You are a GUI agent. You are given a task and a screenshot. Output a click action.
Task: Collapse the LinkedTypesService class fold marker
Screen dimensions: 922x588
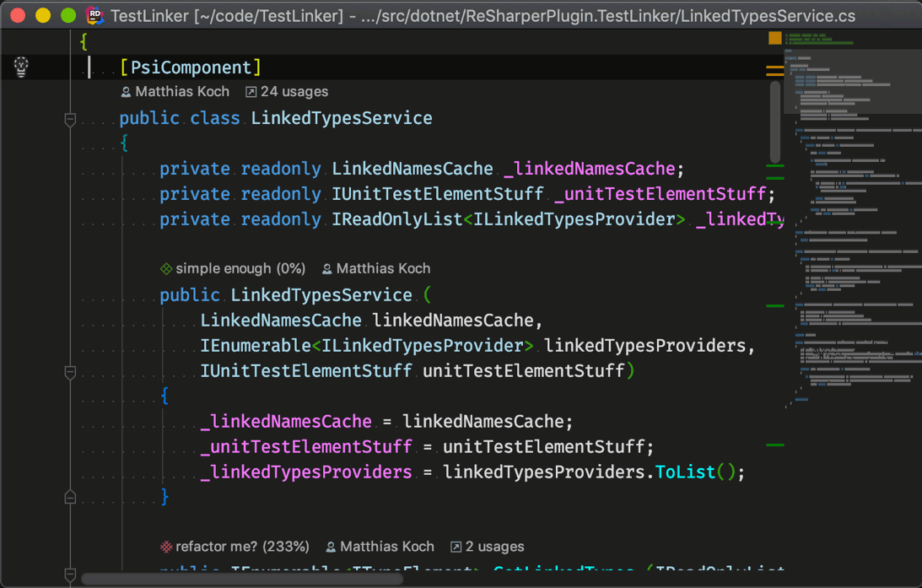[x=71, y=120]
